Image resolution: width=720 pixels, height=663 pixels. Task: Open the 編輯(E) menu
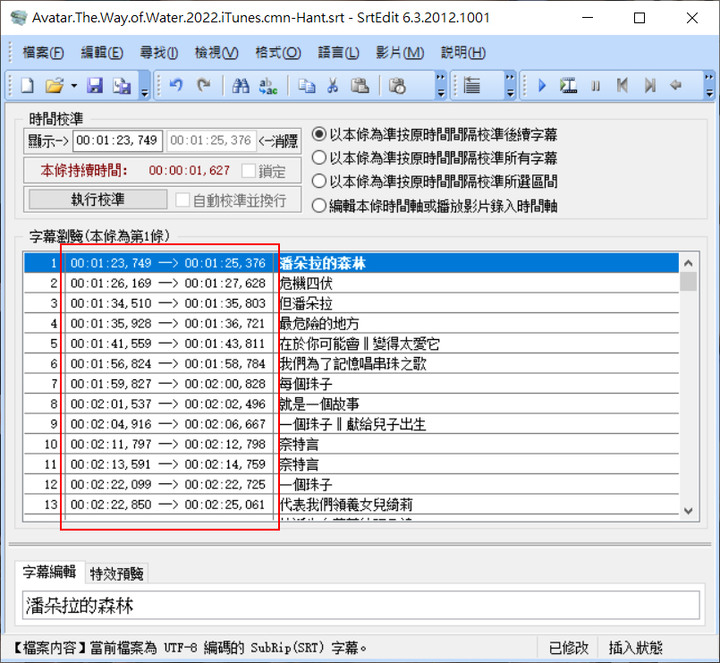[102, 52]
